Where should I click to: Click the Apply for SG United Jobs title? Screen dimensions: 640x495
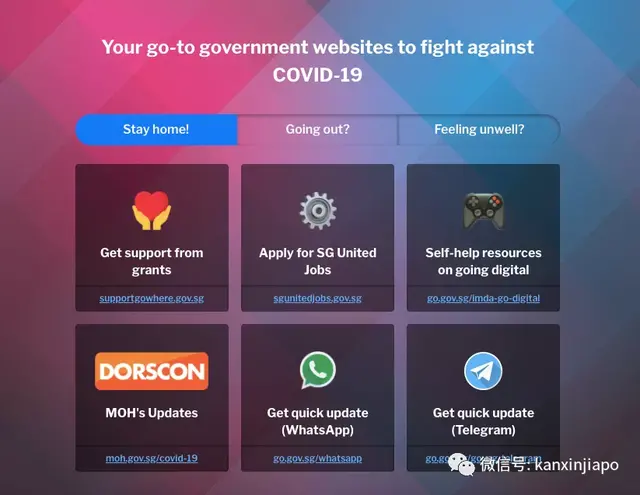pos(318,261)
